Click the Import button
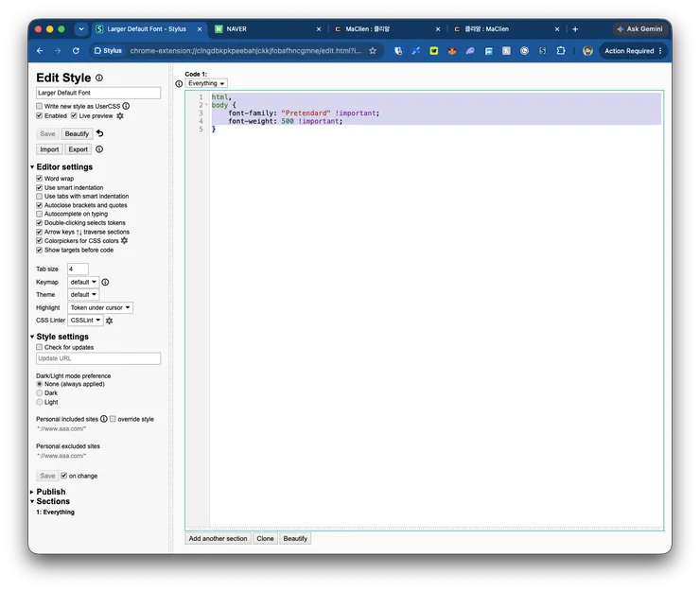This screenshot has height=591, width=700. 49,149
